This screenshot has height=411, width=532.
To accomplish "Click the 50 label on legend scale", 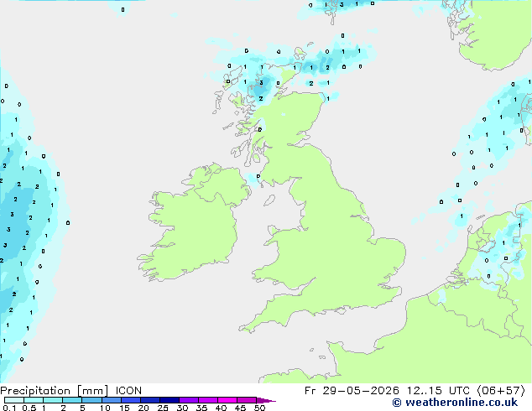I will [260, 408].
